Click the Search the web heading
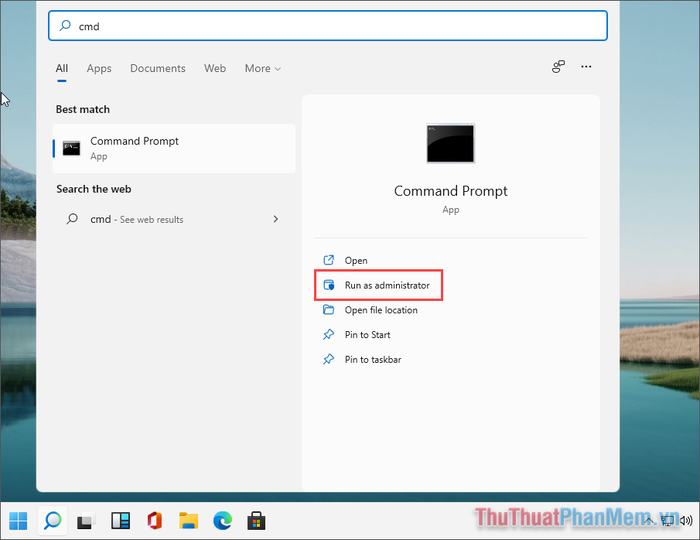The image size is (700, 540). [94, 189]
